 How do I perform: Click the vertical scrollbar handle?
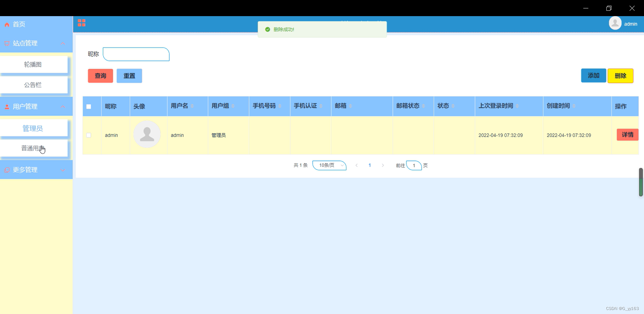(641, 182)
